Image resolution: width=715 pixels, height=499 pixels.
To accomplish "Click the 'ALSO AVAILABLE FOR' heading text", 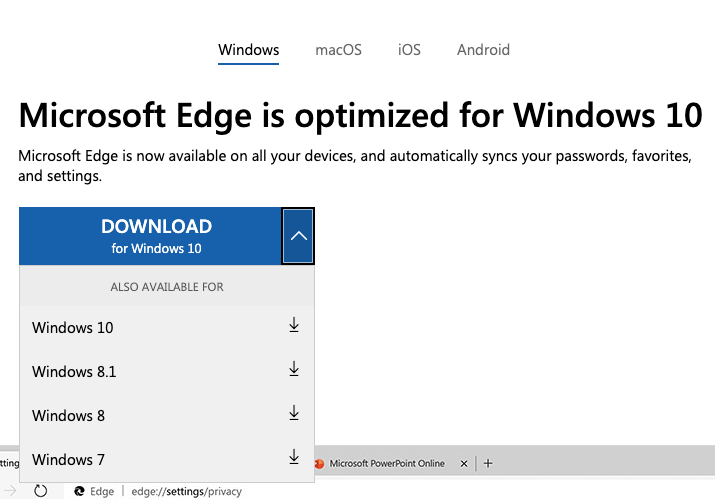I will click(167, 287).
